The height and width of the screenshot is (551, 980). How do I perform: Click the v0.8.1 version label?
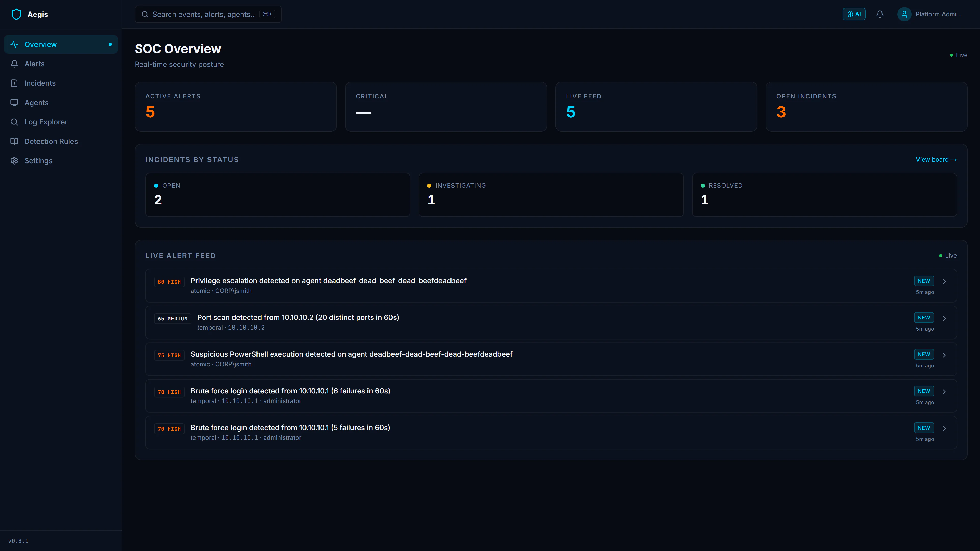18,541
